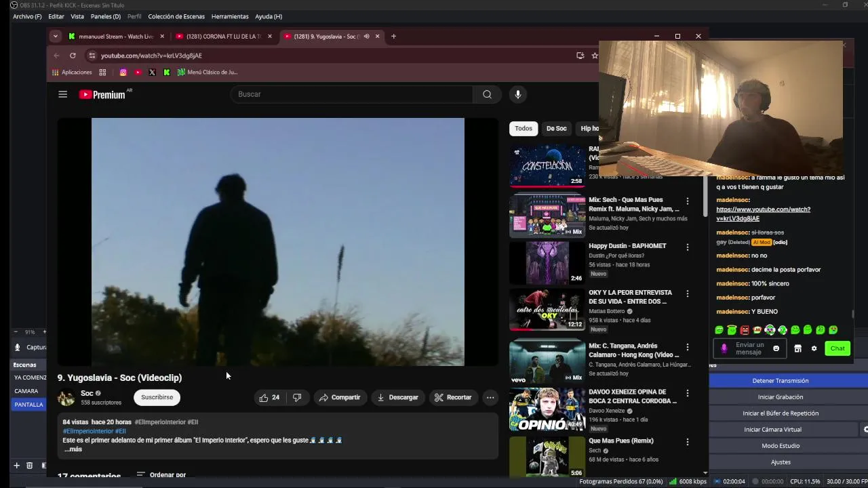The image size is (868, 488).
Task: Add a scene with plus icon
Action: click(x=16, y=466)
